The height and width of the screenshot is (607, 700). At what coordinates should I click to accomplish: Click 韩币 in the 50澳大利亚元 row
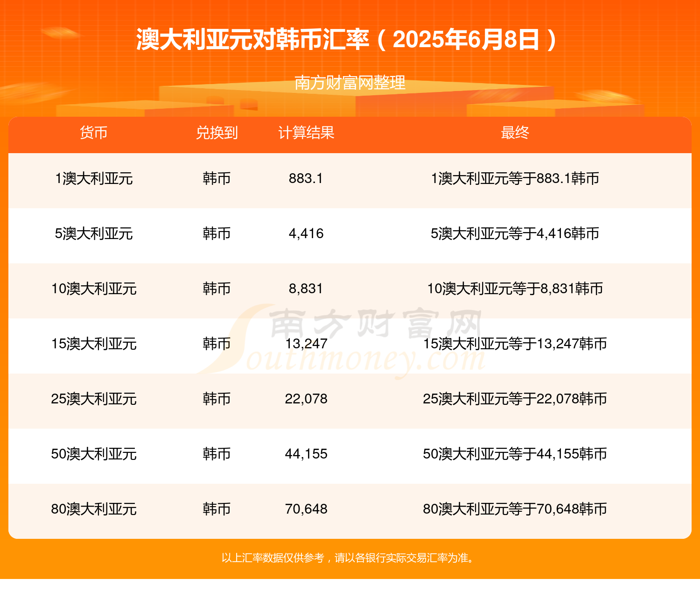[x=217, y=454]
